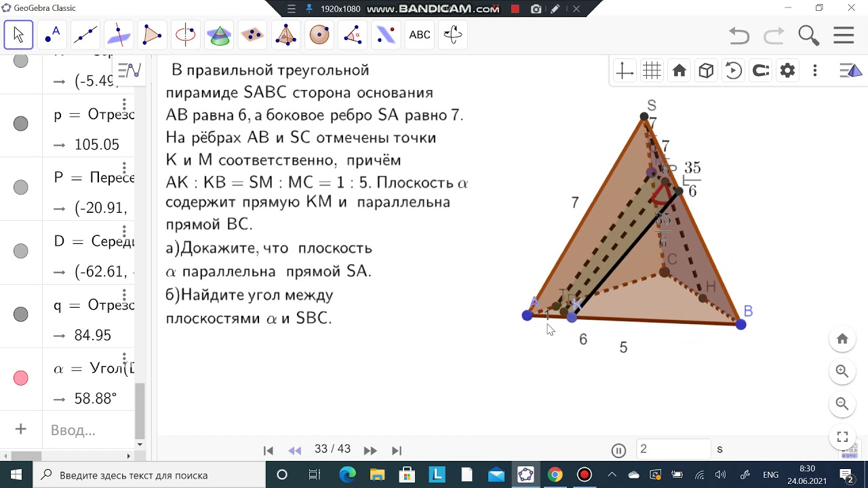
Task: Toggle axes display in 3D view
Action: (x=625, y=70)
